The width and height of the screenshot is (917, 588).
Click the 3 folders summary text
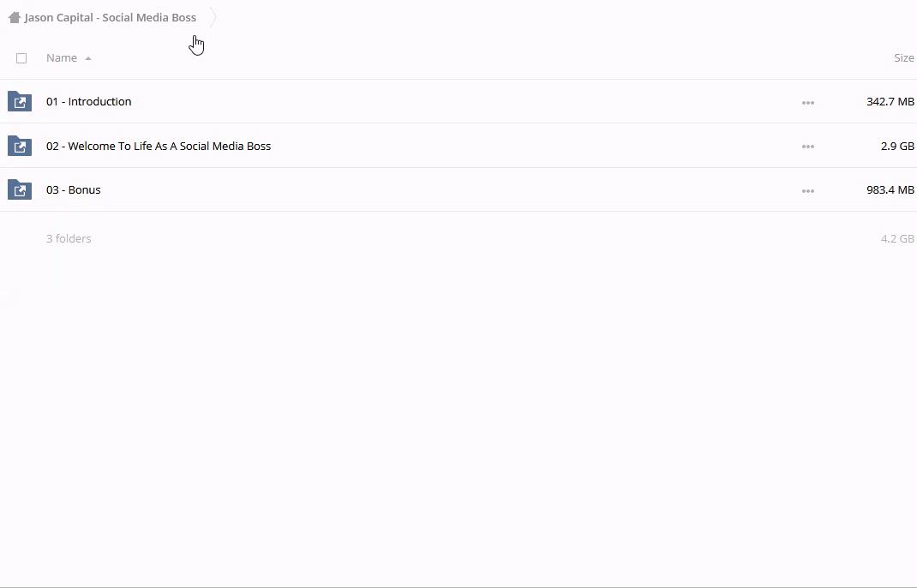click(x=69, y=239)
